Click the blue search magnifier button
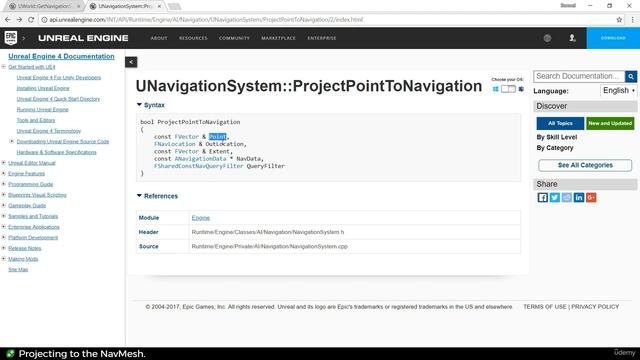 click(x=631, y=76)
